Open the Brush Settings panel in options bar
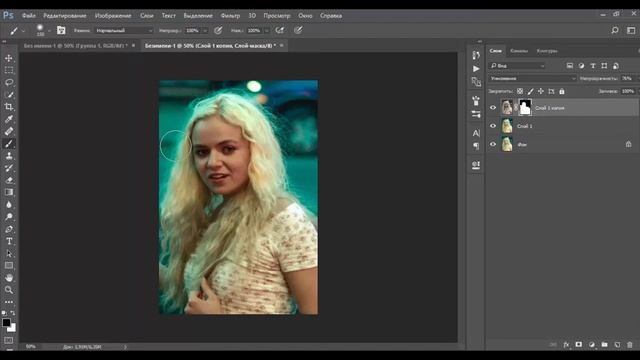Viewport: 640px width, 360px height. tap(61, 30)
